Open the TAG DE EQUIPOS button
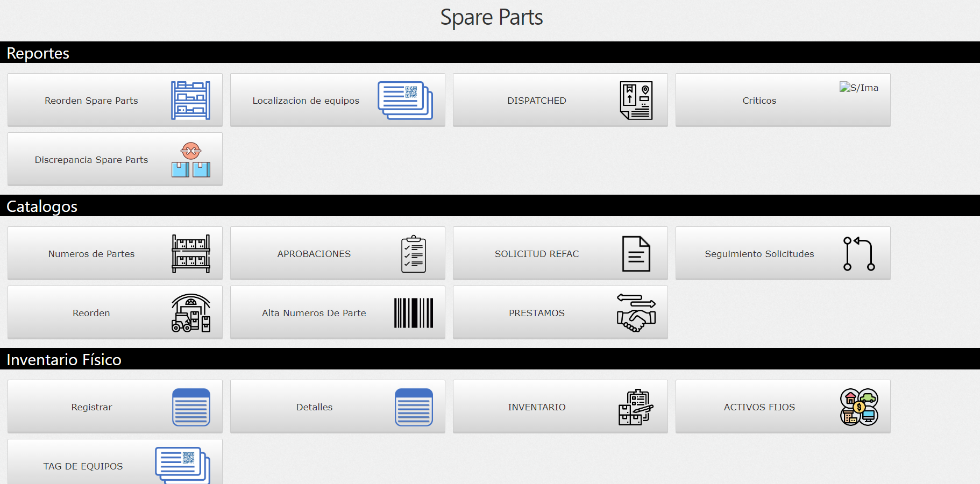This screenshot has height=484, width=980. pyautogui.click(x=83, y=466)
